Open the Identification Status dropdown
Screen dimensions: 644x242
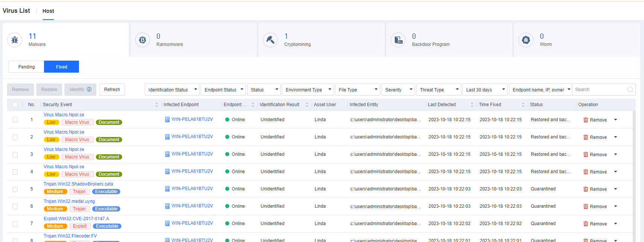pos(172,90)
